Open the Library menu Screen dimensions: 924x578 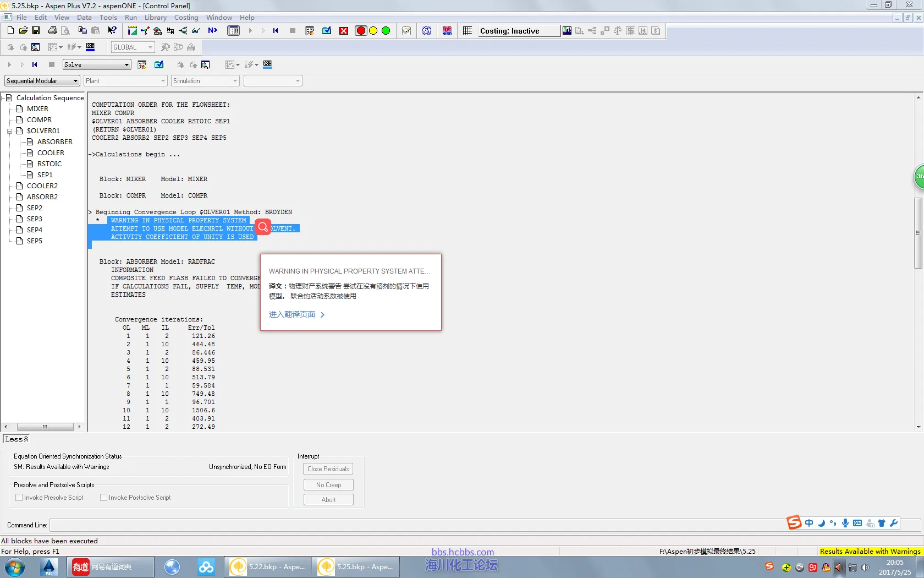[156, 18]
